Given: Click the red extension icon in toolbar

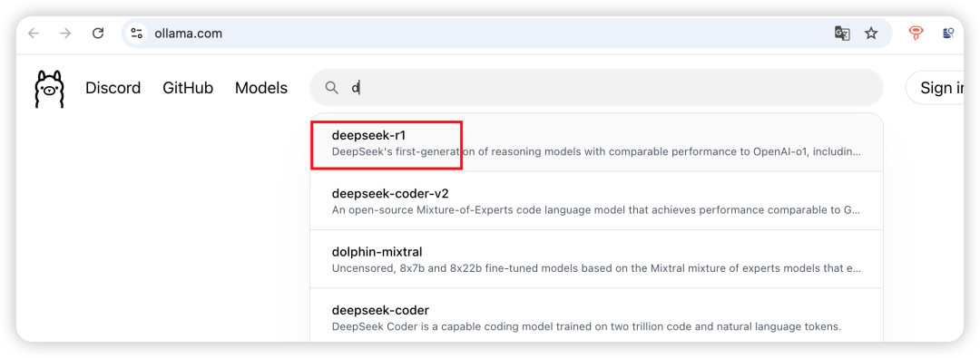Looking at the screenshot, I should 916,34.
